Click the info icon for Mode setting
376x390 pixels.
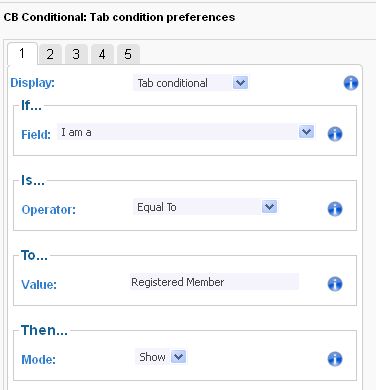(335, 359)
